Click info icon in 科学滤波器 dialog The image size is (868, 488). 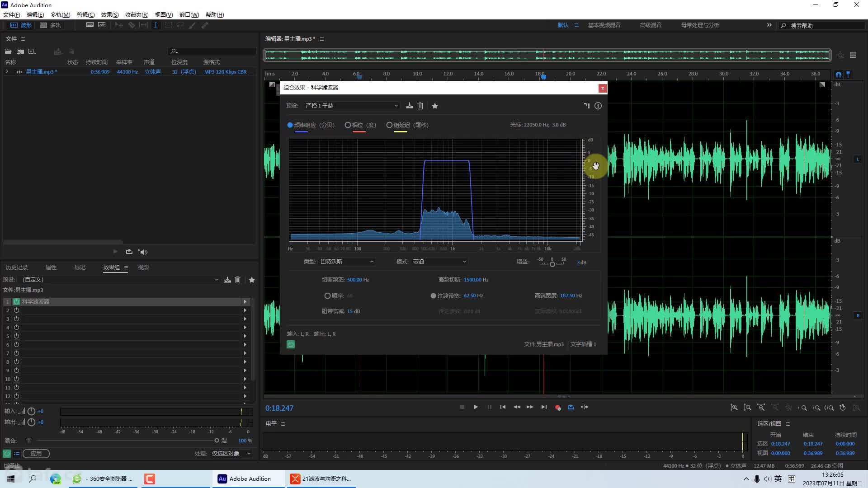click(598, 106)
